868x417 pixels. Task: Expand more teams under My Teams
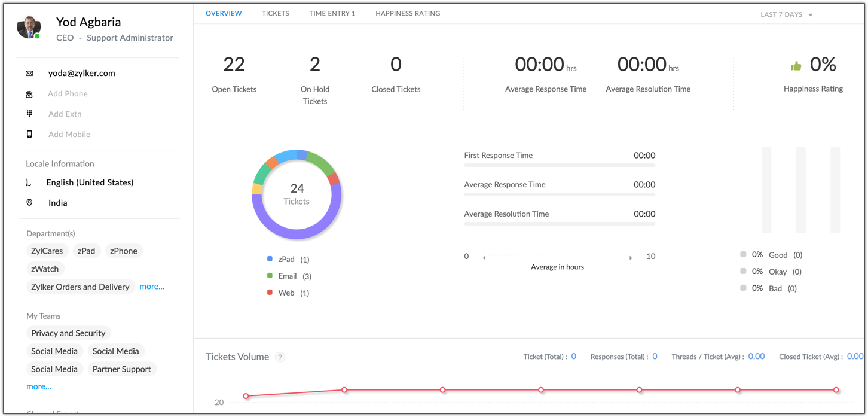coord(39,386)
